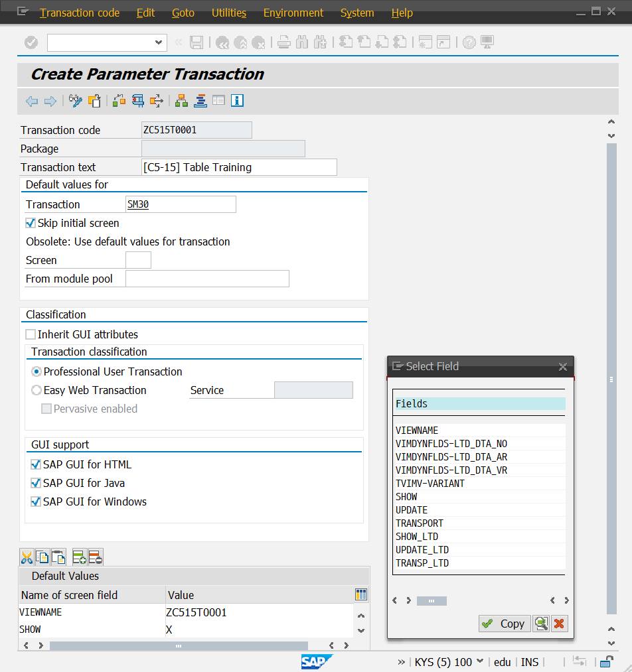Select Professional User Transaction radio button
632x672 pixels.
tap(37, 371)
